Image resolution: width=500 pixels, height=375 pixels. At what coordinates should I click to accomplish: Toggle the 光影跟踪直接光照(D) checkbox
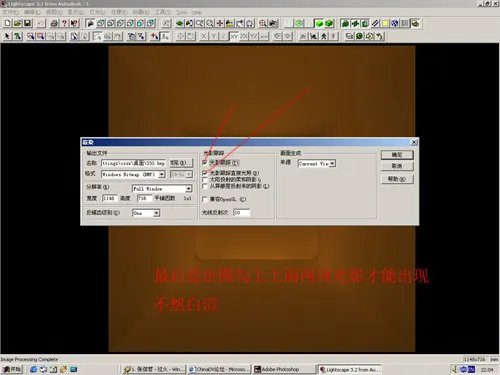click(x=205, y=173)
